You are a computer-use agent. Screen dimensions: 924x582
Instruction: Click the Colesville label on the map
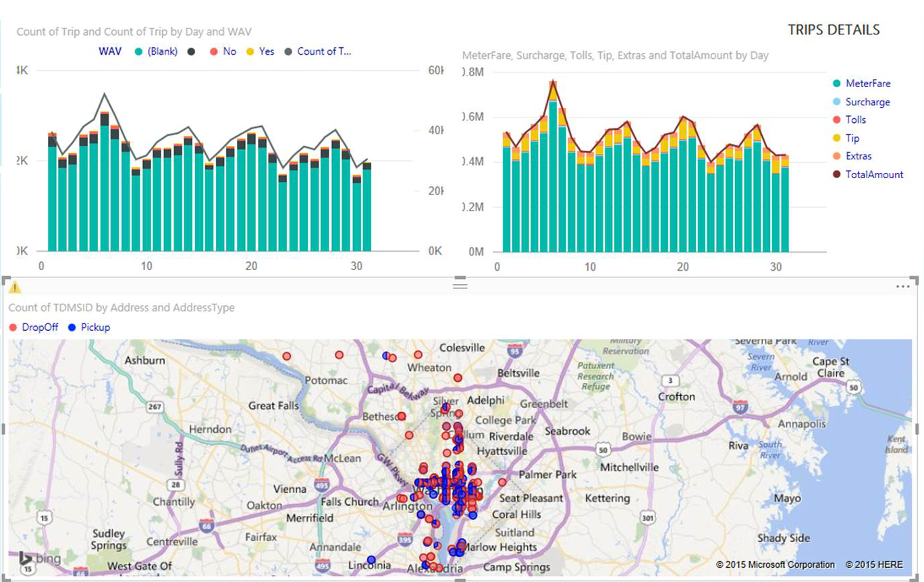point(462,348)
